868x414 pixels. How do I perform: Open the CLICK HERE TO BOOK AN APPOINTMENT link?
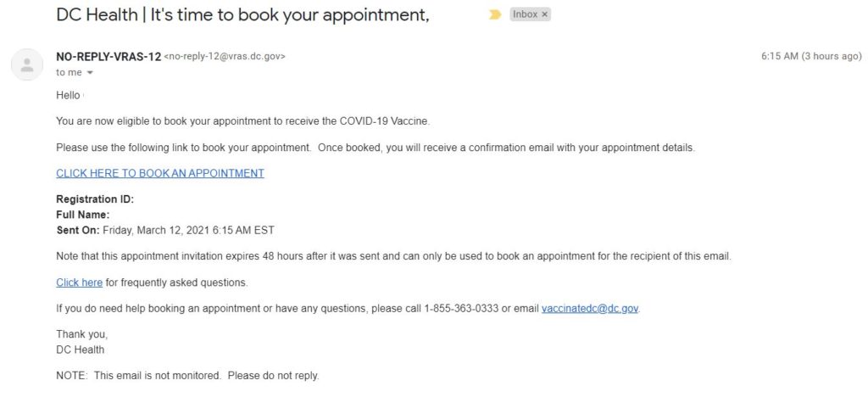(160, 173)
